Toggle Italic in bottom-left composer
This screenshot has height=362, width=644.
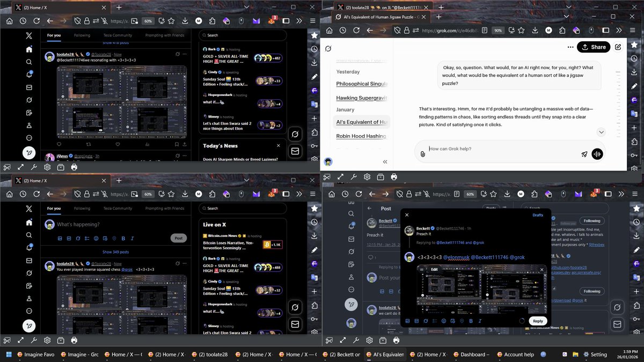tap(132, 238)
